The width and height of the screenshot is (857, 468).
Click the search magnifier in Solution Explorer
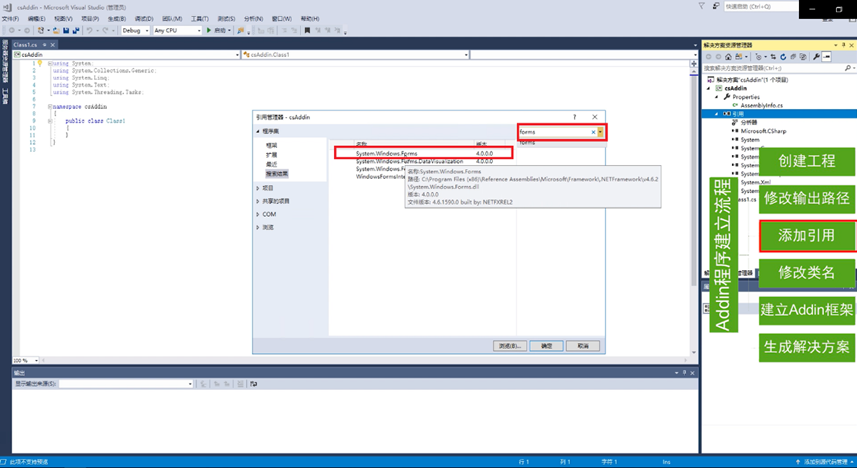pyautogui.click(x=848, y=68)
